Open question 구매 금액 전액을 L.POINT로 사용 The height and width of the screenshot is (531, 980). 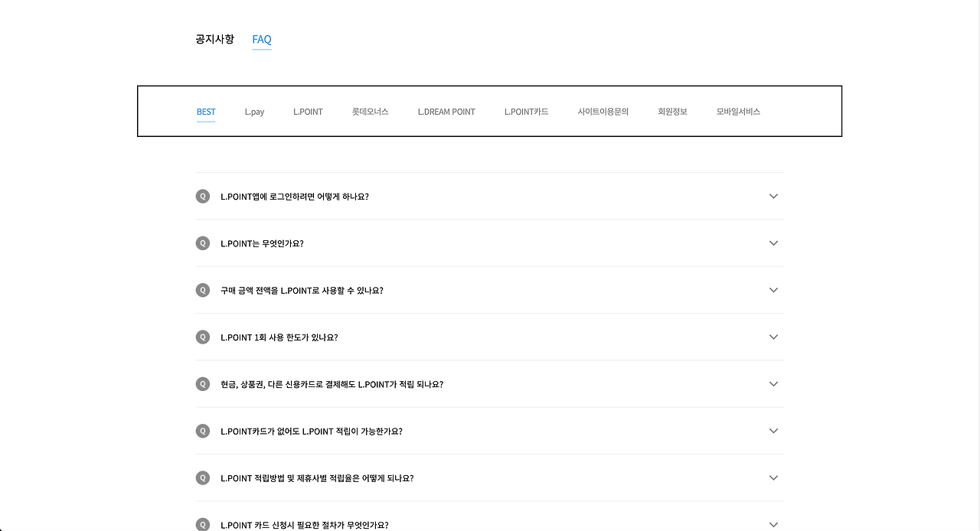[302, 291]
